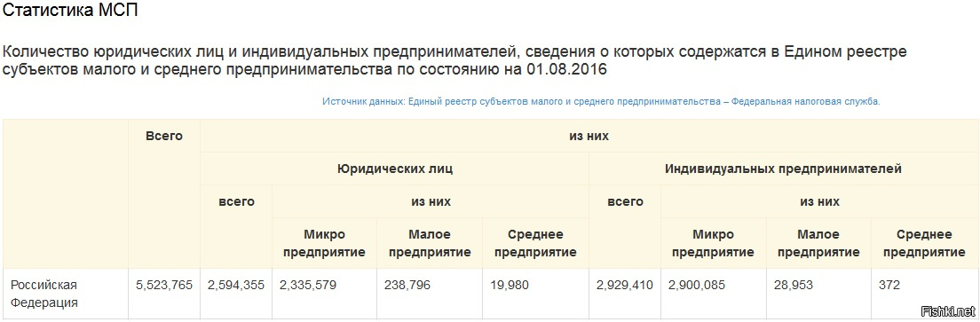This screenshot has width=980, height=322.
Task: Click the 'Всего' column header
Action: tap(164, 136)
